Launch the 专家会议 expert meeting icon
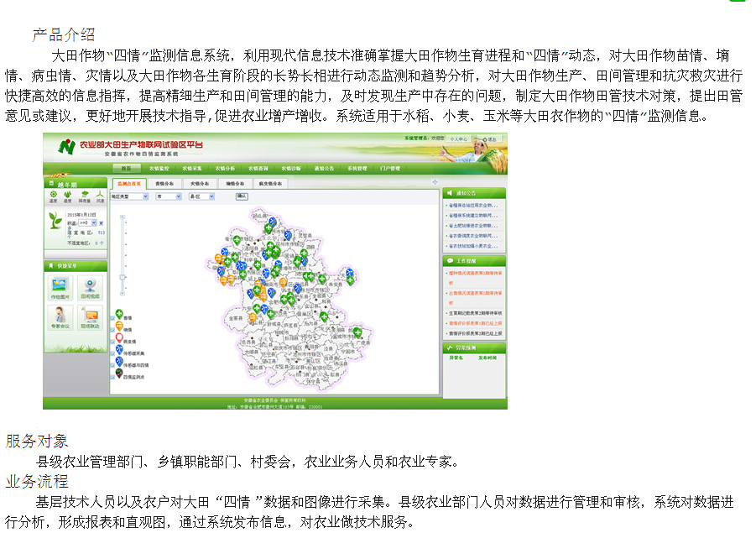 pyautogui.click(x=60, y=317)
